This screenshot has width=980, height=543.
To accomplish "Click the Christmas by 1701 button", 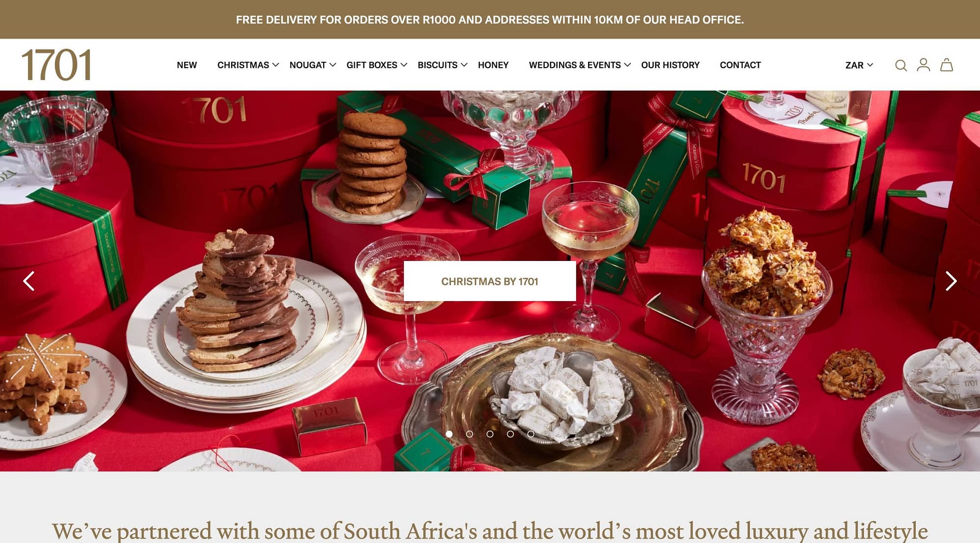I will pos(490,281).
